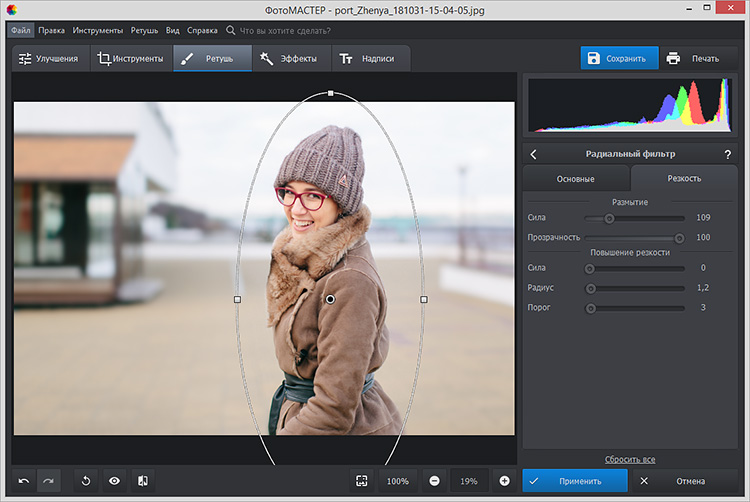Screen dimensions: 750x502
Task: Click the Сбросить все link
Action: pyautogui.click(x=629, y=459)
